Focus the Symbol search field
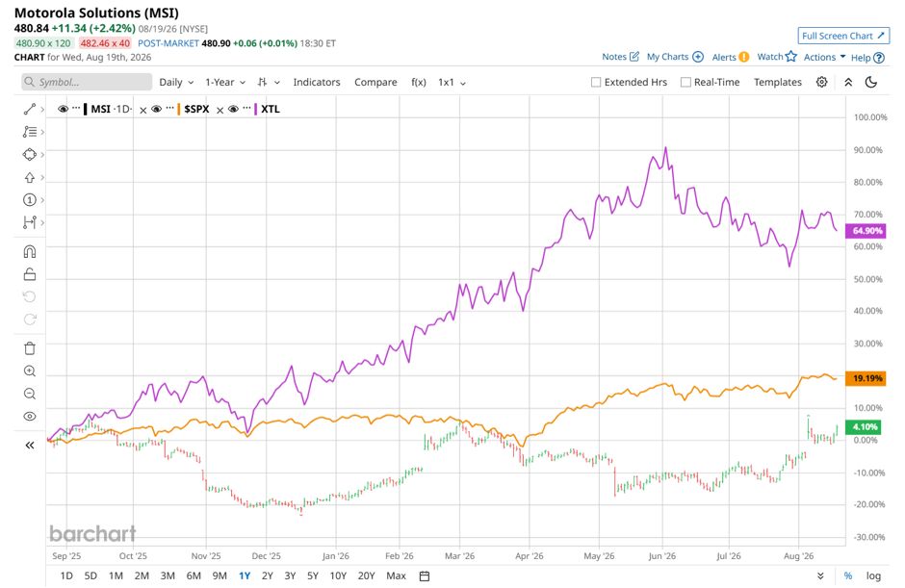 coord(88,82)
